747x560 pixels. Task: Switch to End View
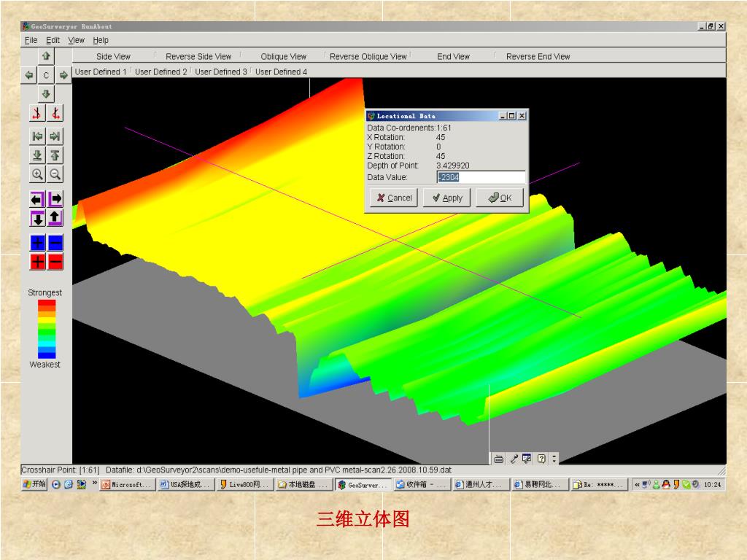454,56
